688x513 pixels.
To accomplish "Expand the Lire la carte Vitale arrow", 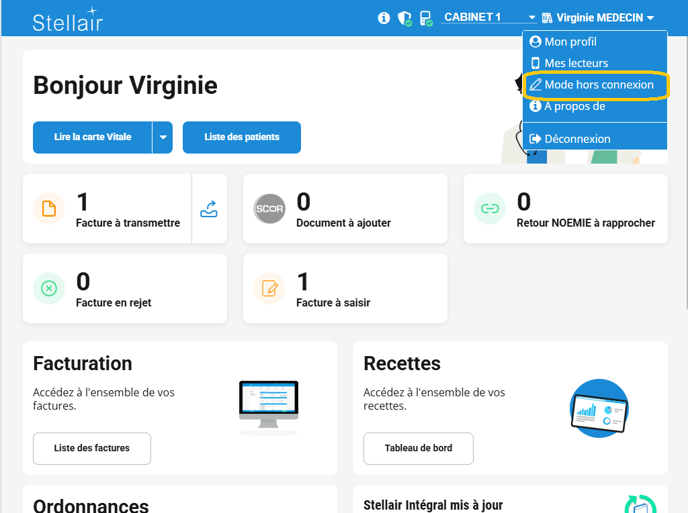I will click(163, 137).
